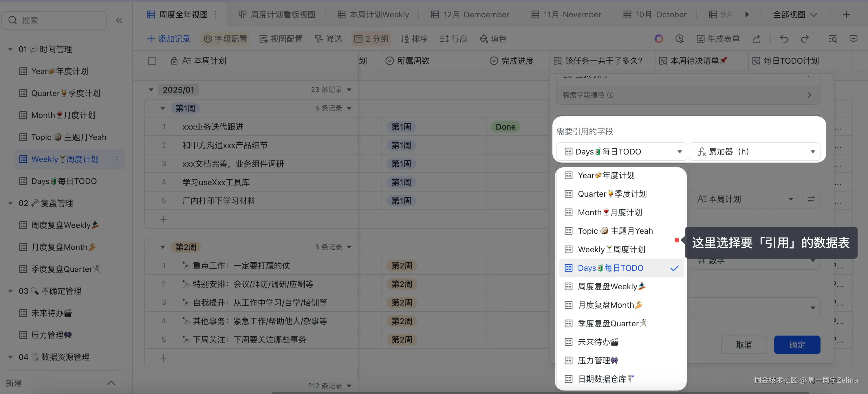This screenshot has width=868, height=394.
Task: Redo the last action
Action: click(805, 39)
